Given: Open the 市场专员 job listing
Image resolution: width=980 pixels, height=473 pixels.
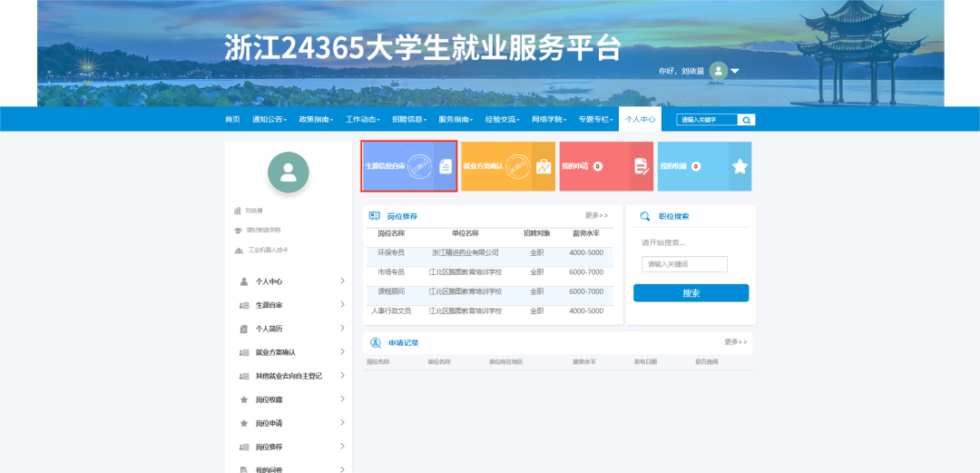Looking at the screenshot, I should 390,272.
